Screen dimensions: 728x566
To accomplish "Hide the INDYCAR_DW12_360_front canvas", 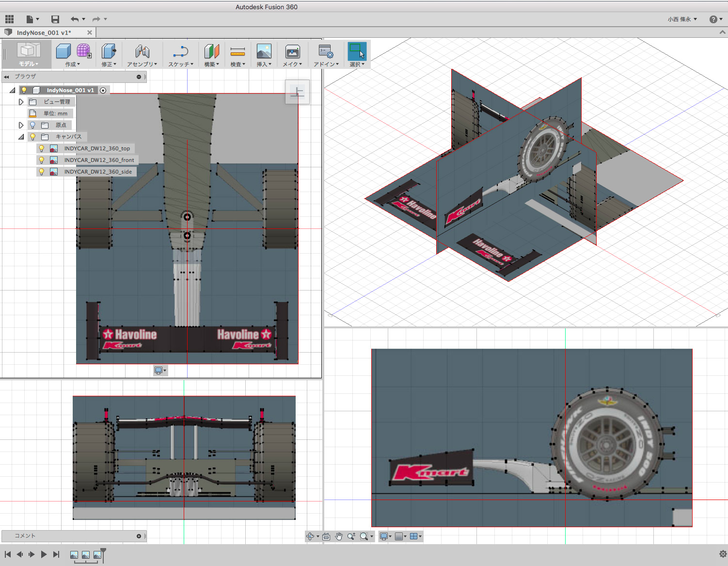I will (42, 160).
